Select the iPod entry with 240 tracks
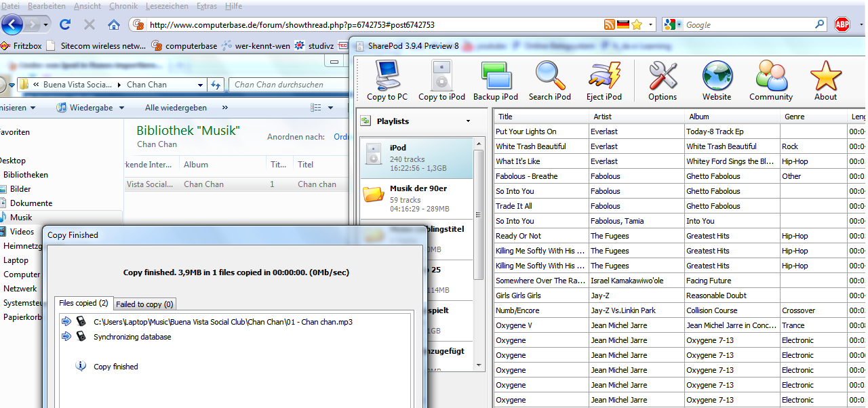Viewport: 868px width, 408px height. point(416,158)
